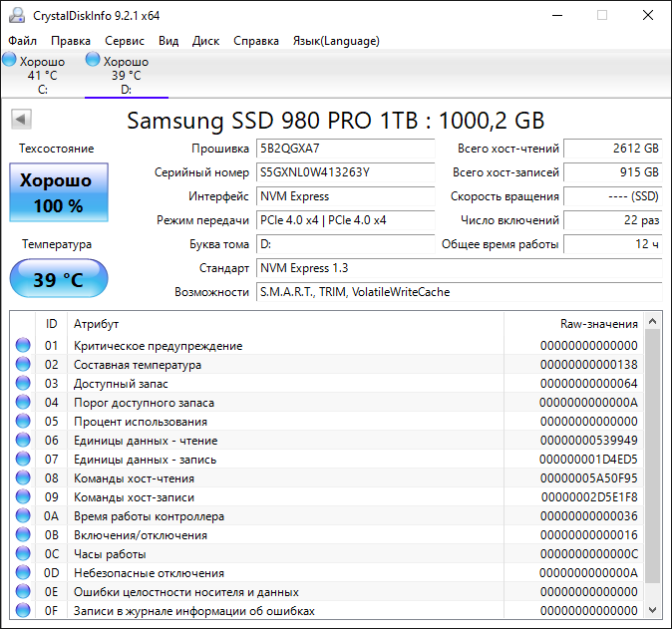Click status orb for disk D:

tap(93, 59)
